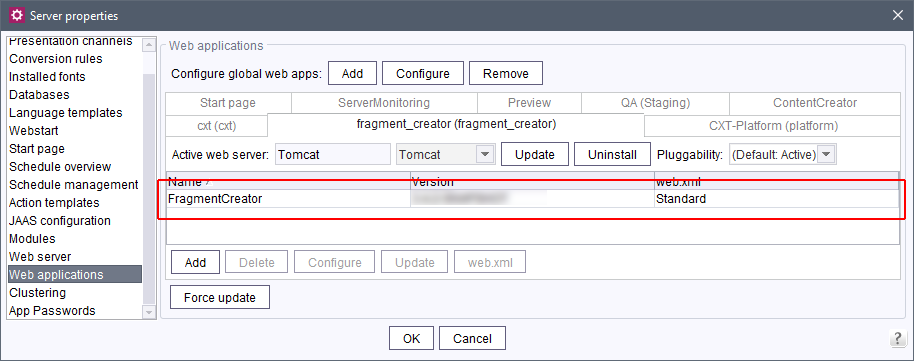Screen dimensions: 914x361
Task: Click the sidebar scroll up arrow
Action: point(149,44)
